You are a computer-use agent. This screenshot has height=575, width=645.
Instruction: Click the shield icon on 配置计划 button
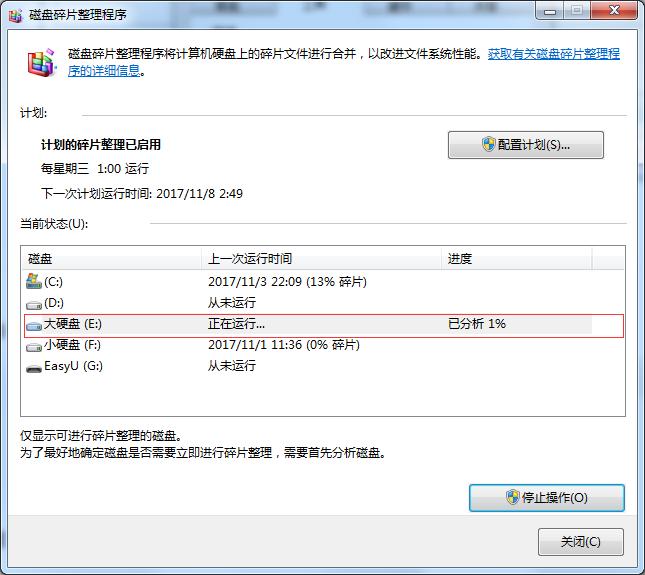[489, 144]
